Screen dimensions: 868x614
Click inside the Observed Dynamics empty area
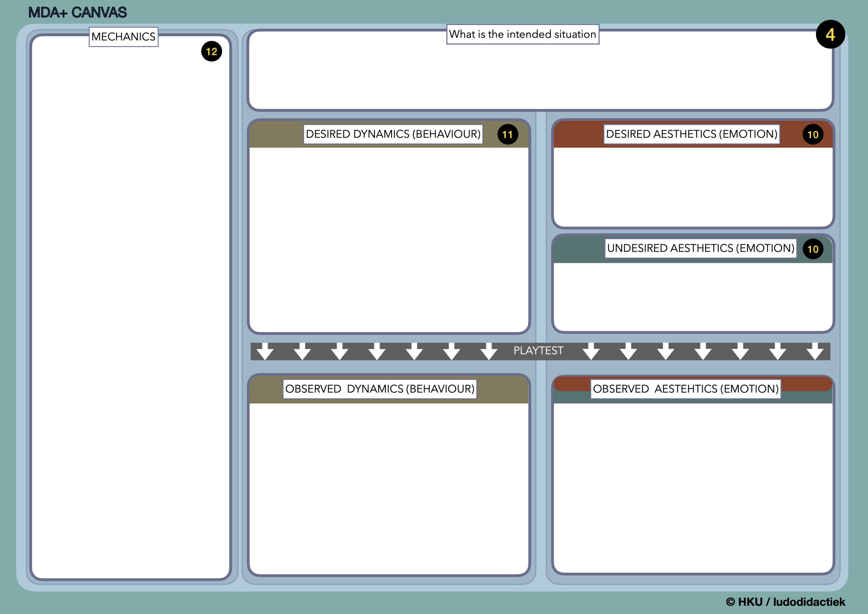coord(389,488)
